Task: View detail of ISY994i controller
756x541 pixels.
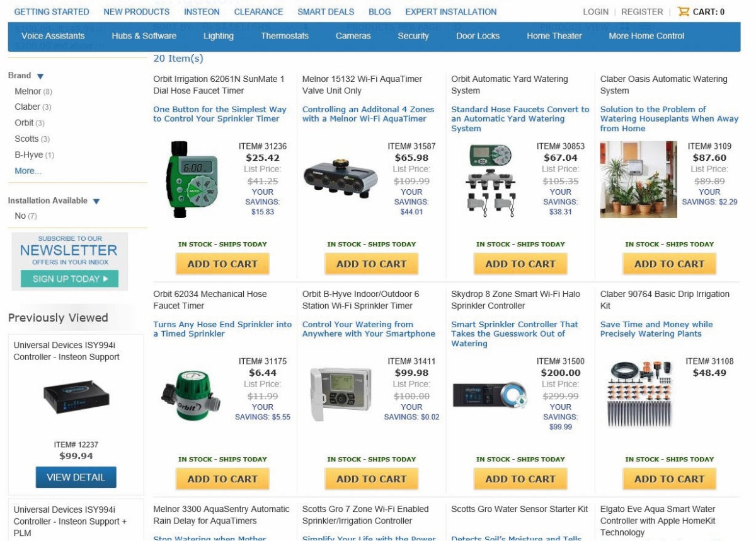Action: point(76,477)
